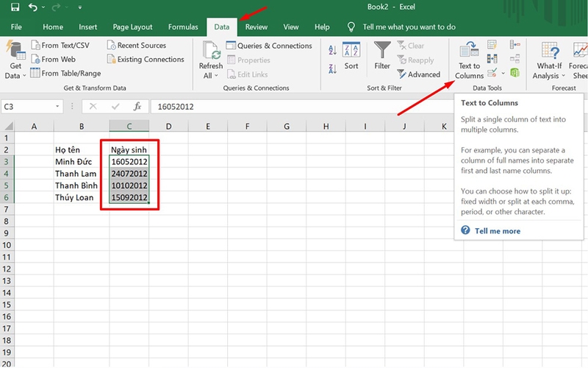Open Queries & Connections pane

(269, 46)
